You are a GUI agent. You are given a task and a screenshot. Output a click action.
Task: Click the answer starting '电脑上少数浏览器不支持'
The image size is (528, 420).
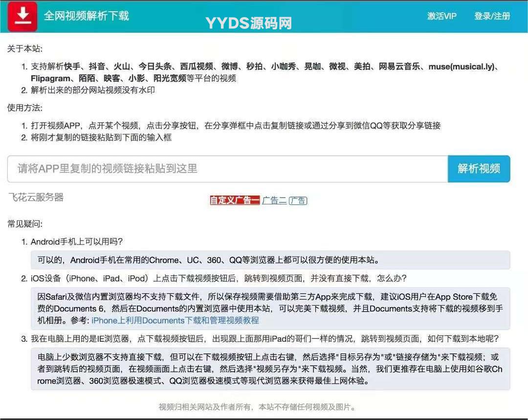(x=270, y=369)
